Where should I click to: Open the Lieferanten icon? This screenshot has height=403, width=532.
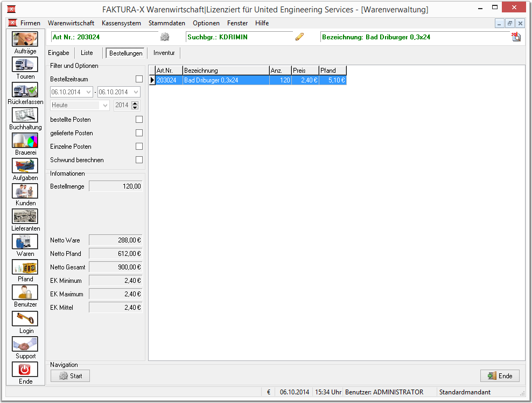point(25,216)
